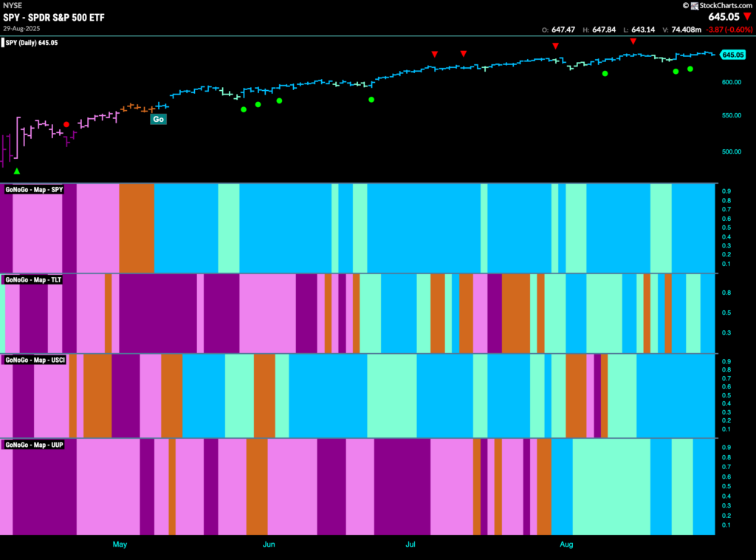Click the "GoNoGo - Map - SPY" panel label
Viewport: 756px width, 560px height.
pyautogui.click(x=34, y=190)
